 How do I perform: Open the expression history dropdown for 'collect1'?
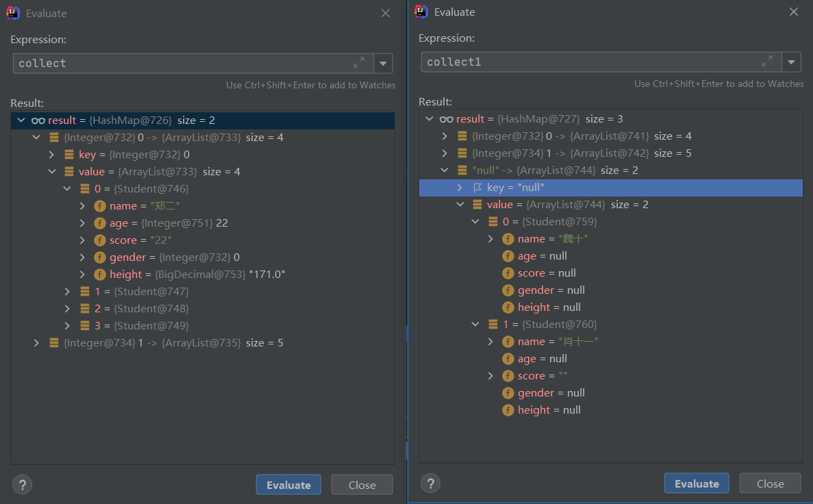791,62
